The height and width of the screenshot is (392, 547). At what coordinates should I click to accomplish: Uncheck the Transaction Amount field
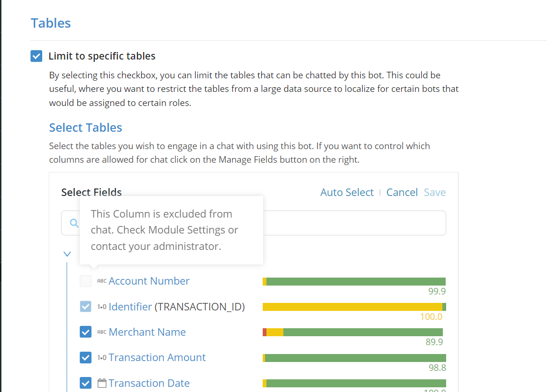pyautogui.click(x=85, y=357)
